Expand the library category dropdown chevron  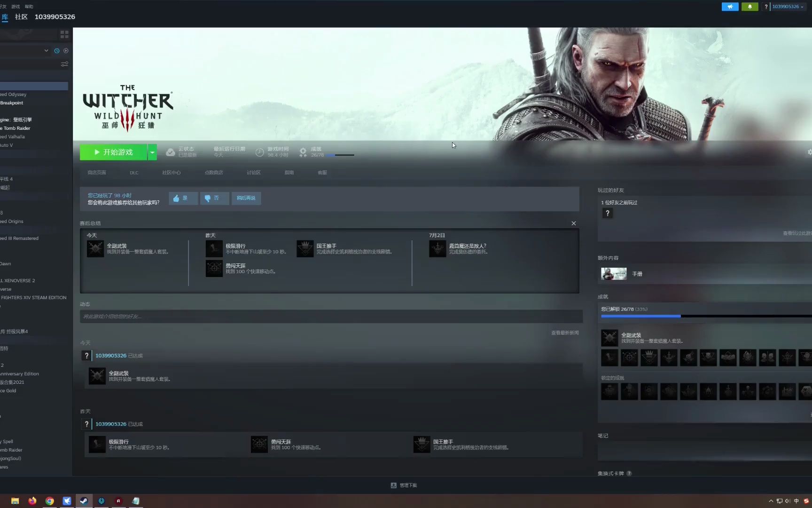(x=46, y=51)
